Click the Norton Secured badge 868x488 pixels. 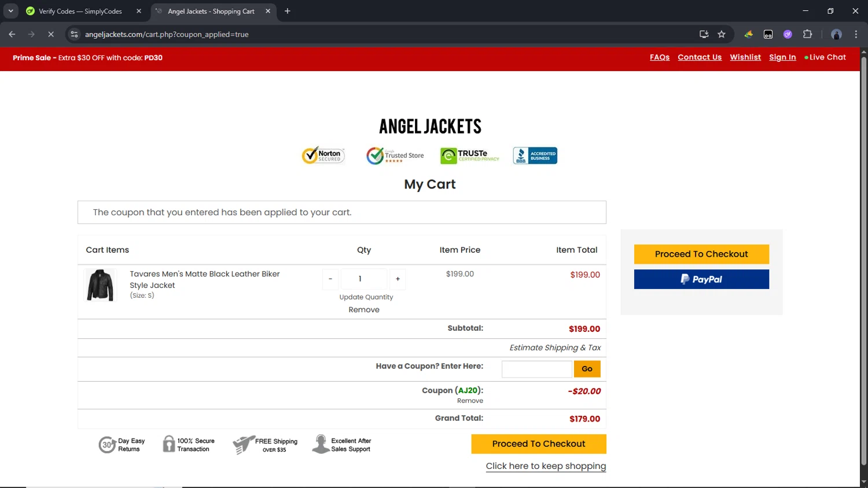click(323, 156)
